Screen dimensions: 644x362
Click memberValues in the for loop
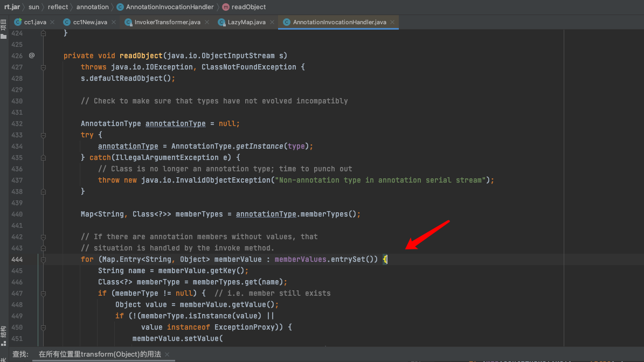[x=300, y=260]
